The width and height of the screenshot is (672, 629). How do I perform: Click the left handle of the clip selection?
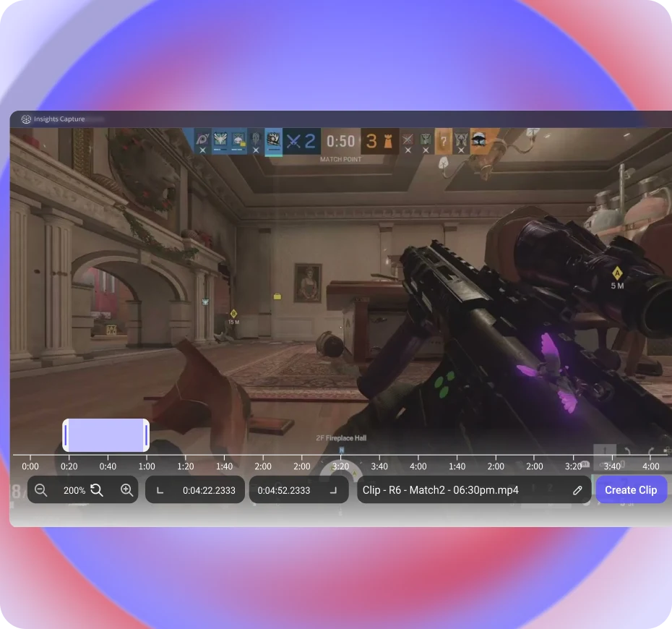coord(66,435)
